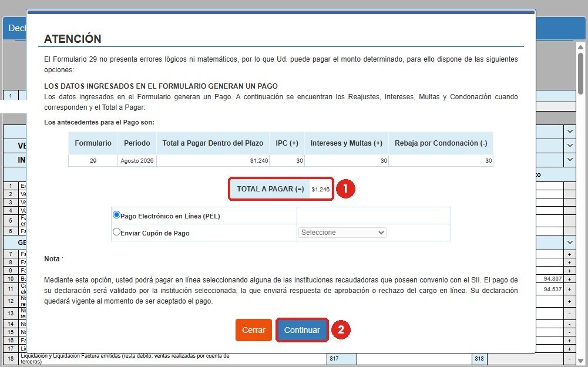
Task: Click the code 817 label in the background form
Action: 334,359
